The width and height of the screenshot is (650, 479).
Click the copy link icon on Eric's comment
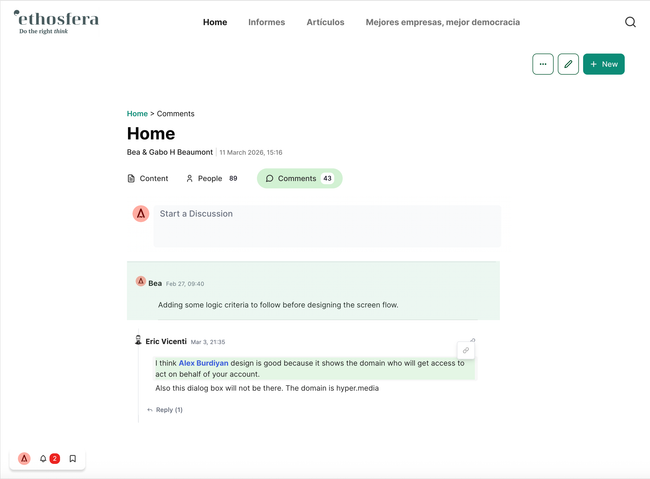pos(466,350)
